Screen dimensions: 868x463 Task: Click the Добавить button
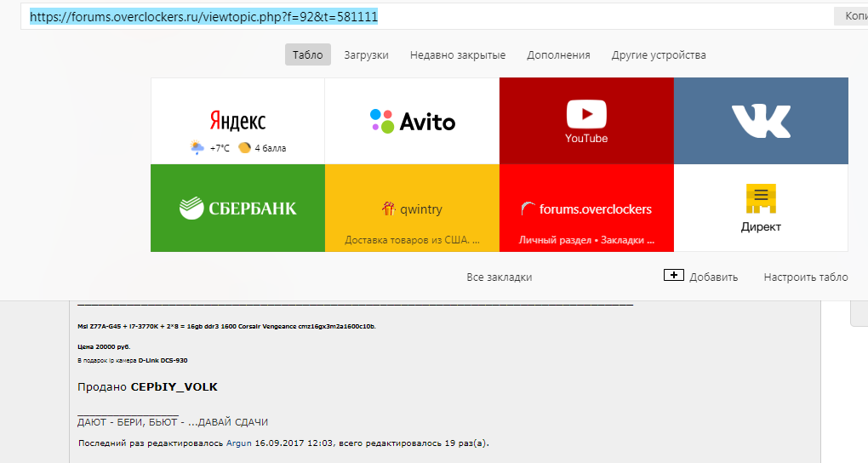point(701,276)
